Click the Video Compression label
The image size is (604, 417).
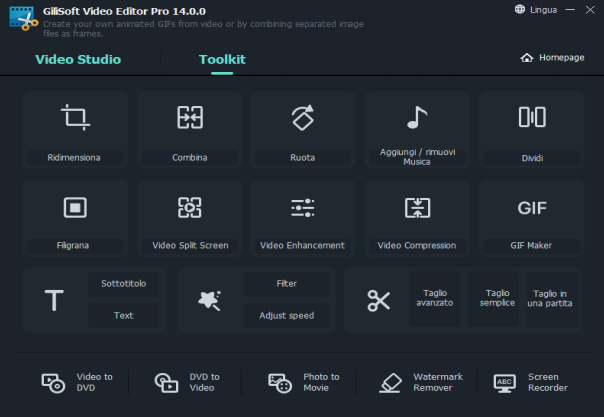[x=417, y=246]
